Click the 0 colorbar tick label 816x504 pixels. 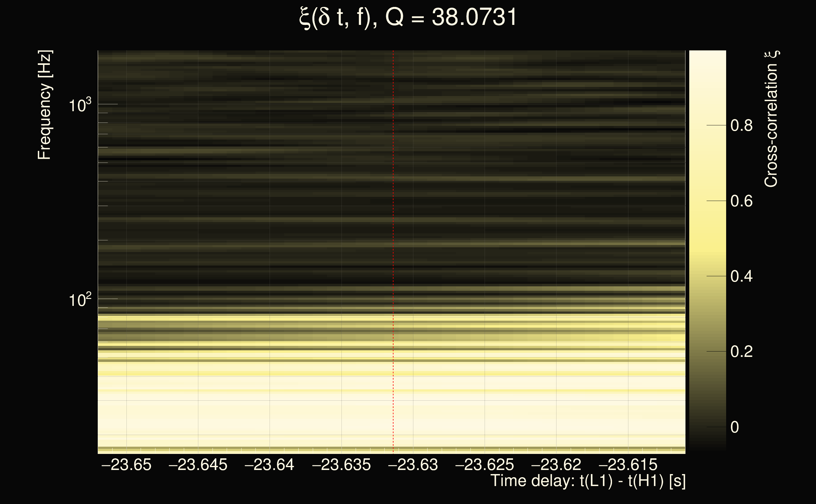point(735,427)
